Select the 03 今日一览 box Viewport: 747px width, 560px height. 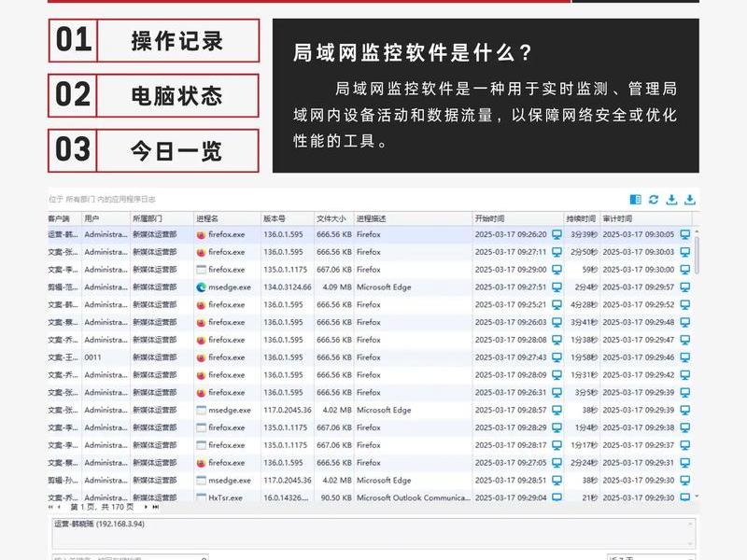(153, 150)
